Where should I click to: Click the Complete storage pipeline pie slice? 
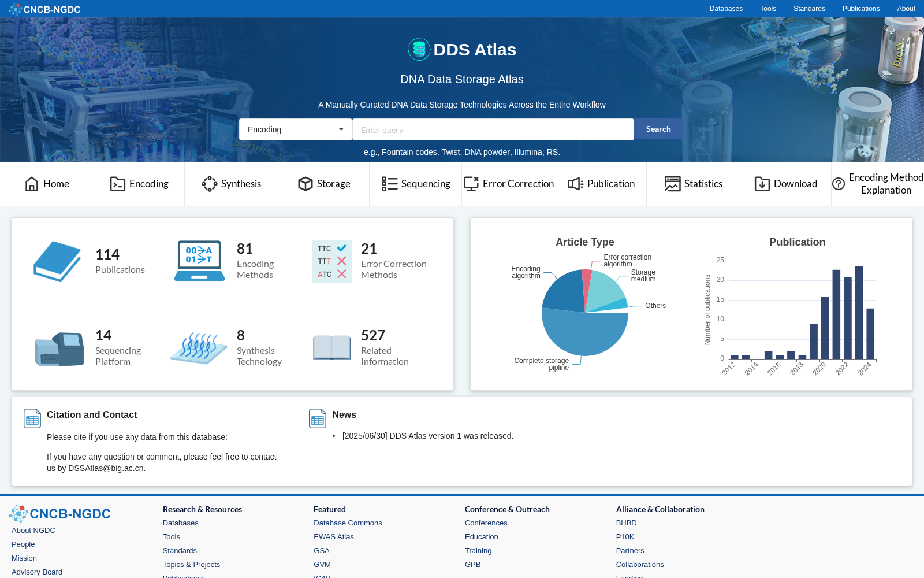pyautogui.click(x=586, y=334)
